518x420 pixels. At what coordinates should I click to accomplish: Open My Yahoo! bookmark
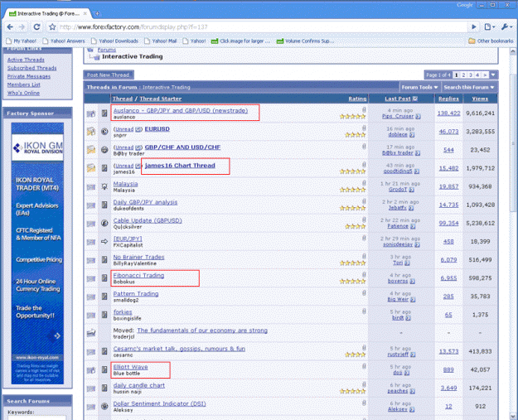click(22, 41)
